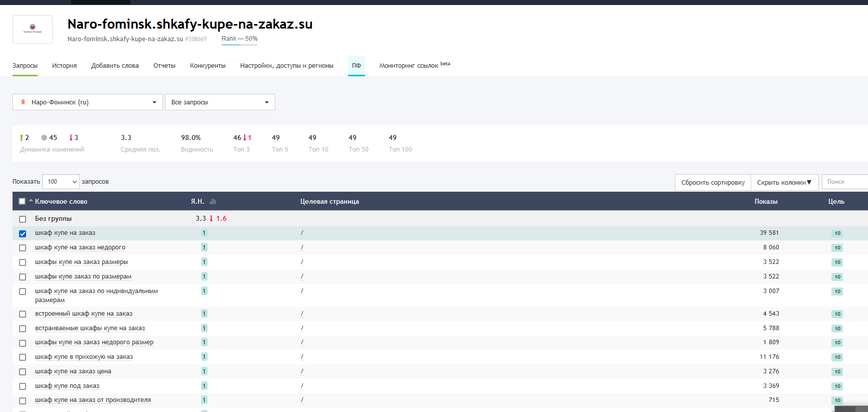Open the шкаф купе на заказ keyword link
Viewport: 868px width, 412px height.
65,233
